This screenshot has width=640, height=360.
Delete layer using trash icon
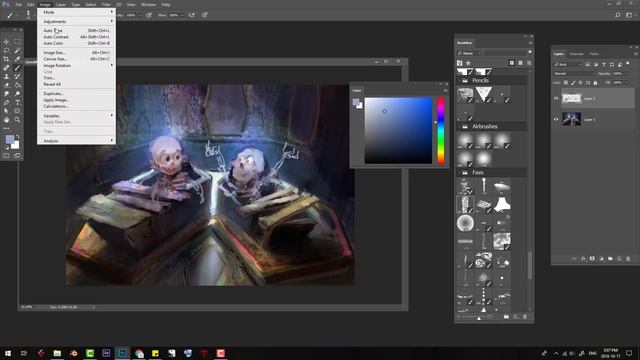coord(628,258)
